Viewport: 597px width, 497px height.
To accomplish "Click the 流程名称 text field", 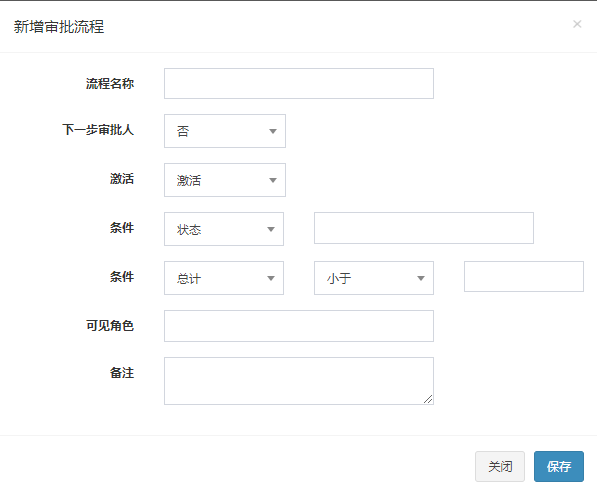I will (299, 83).
